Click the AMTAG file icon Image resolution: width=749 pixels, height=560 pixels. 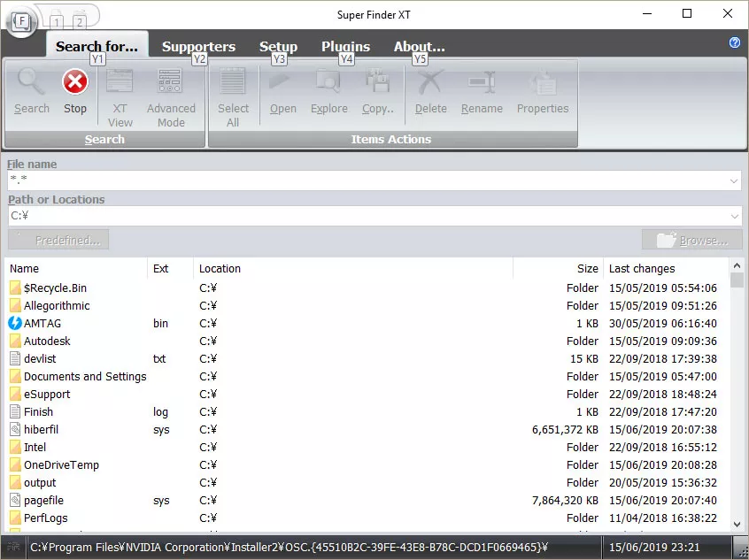click(x=15, y=323)
